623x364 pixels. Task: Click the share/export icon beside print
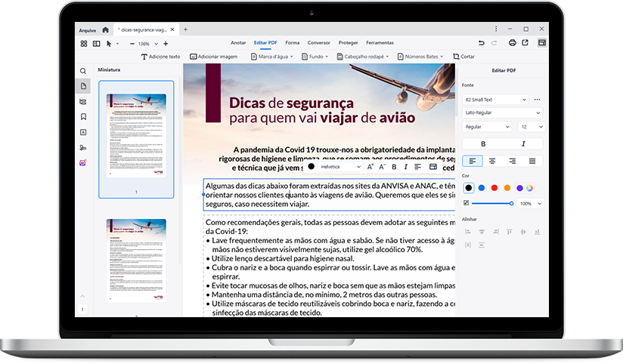525,43
